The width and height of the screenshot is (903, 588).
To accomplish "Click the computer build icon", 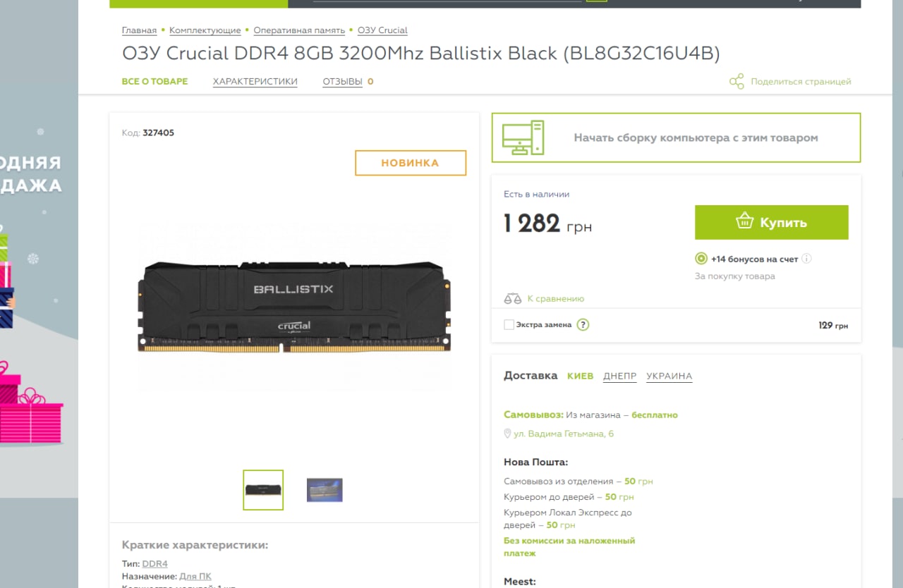I will click(x=523, y=137).
